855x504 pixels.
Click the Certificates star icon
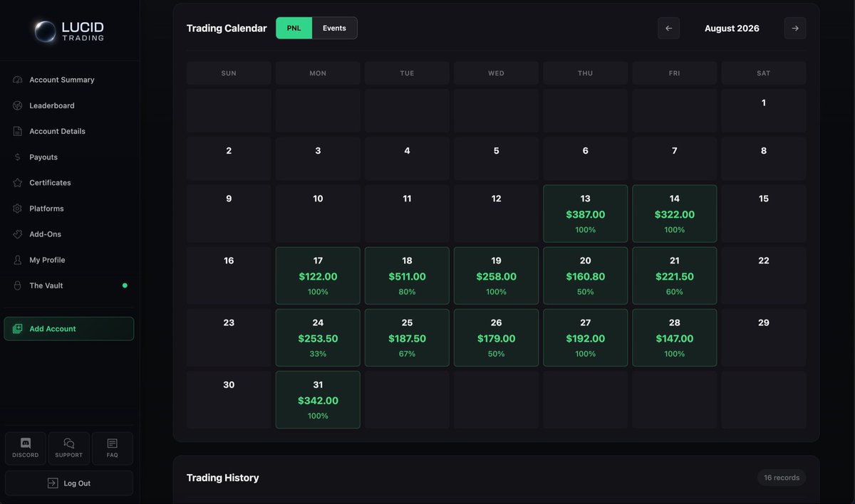[18, 182]
